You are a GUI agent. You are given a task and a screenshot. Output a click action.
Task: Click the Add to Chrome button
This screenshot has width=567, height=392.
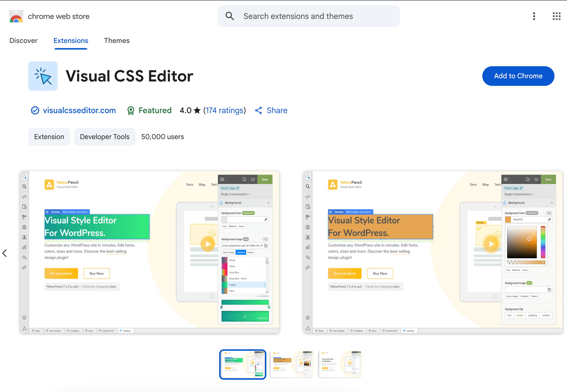coord(518,76)
